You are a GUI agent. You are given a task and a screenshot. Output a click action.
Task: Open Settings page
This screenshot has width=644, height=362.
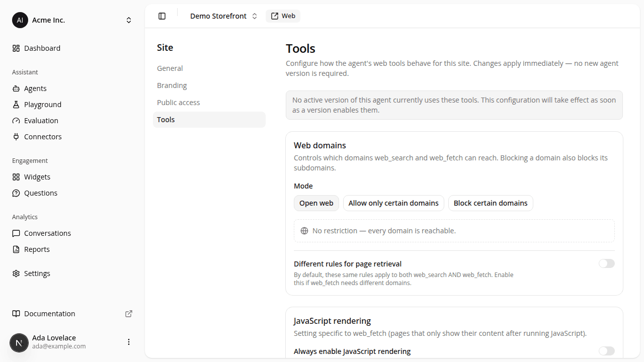click(x=72, y=274)
